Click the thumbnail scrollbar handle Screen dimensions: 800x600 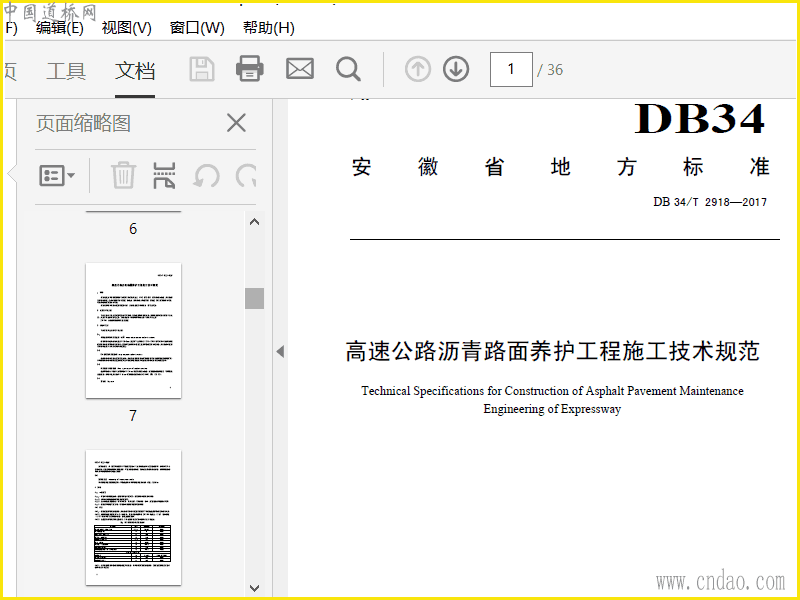(x=255, y=298)
